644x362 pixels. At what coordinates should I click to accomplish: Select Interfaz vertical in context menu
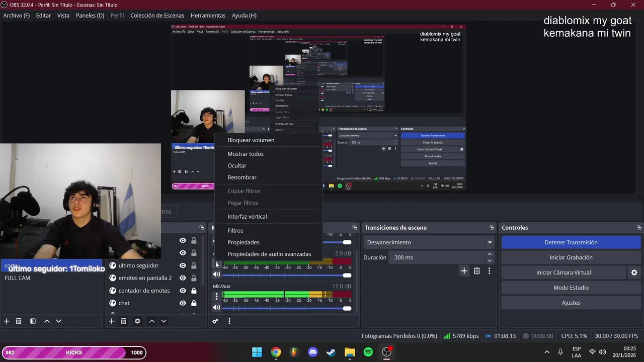[x=268, y=217]
